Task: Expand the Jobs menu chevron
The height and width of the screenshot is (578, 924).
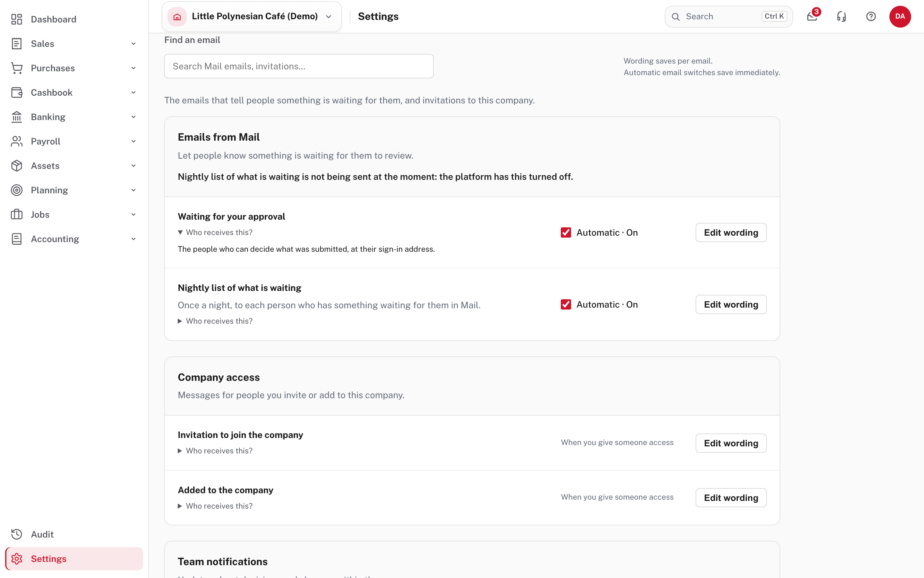Action: tap(133, 215)
